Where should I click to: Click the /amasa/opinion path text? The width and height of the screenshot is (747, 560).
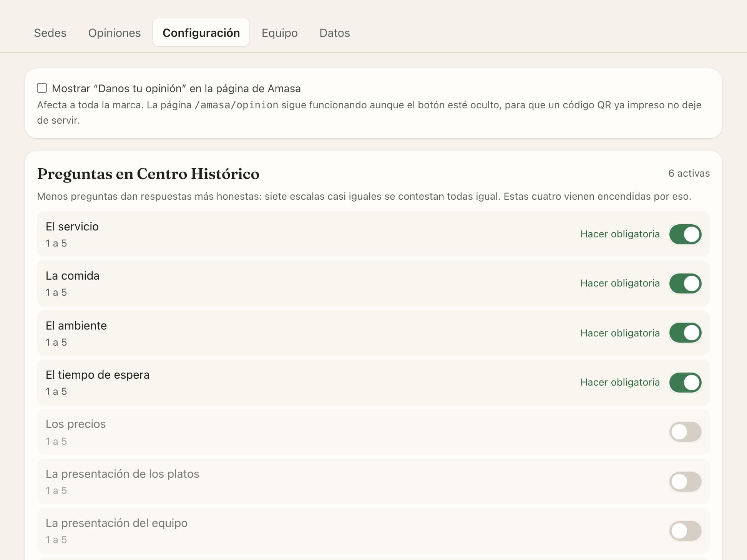[236, 105]
